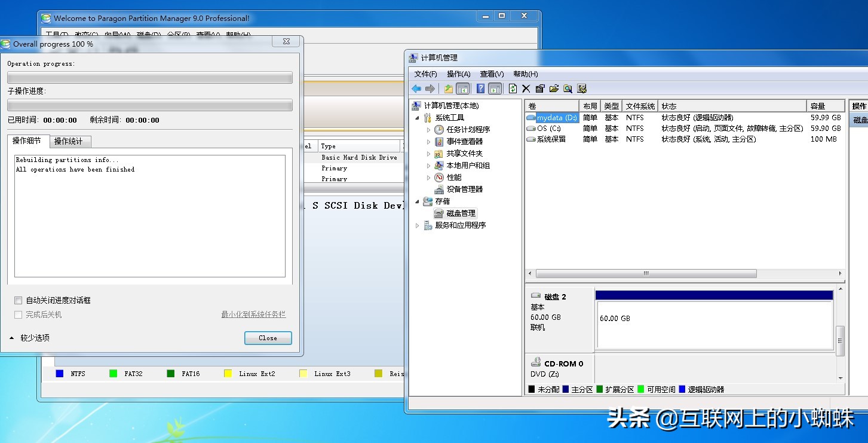
Task: Click the forward navigation arrow in Computer Management
Action: [431, 88]
